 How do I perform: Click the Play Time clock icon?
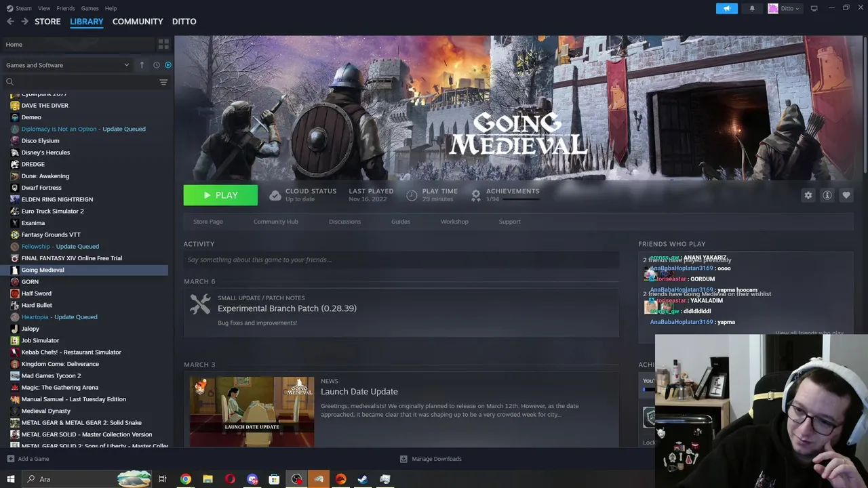(x=412, y=195)
